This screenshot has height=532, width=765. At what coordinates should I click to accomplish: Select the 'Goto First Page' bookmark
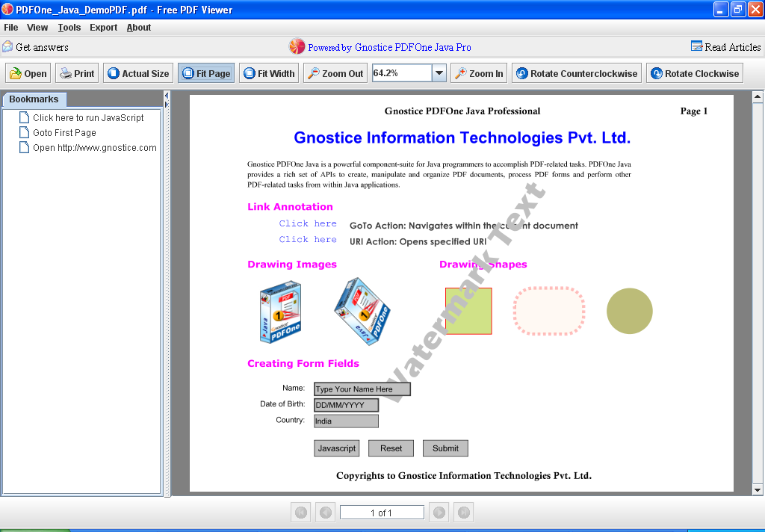click(x=64, y=133)
